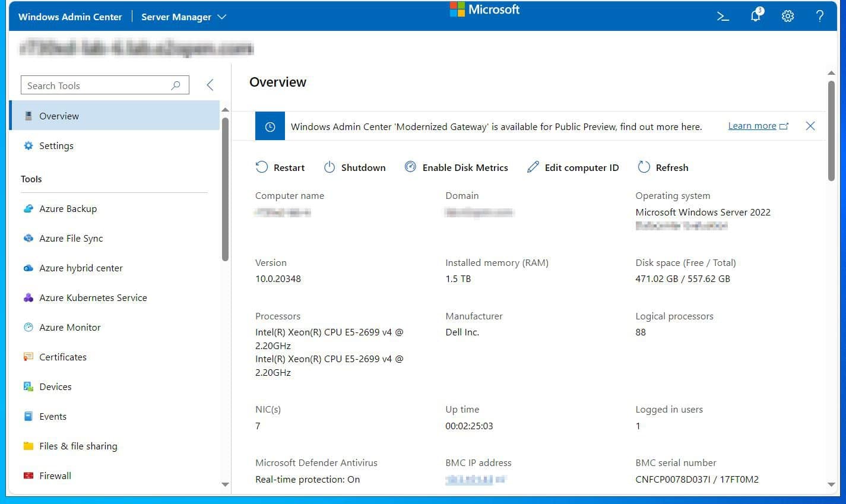This screenshot has width=846, height=504.
Task: Open Windows Admin Center settings gear
Action: [787, 16]
